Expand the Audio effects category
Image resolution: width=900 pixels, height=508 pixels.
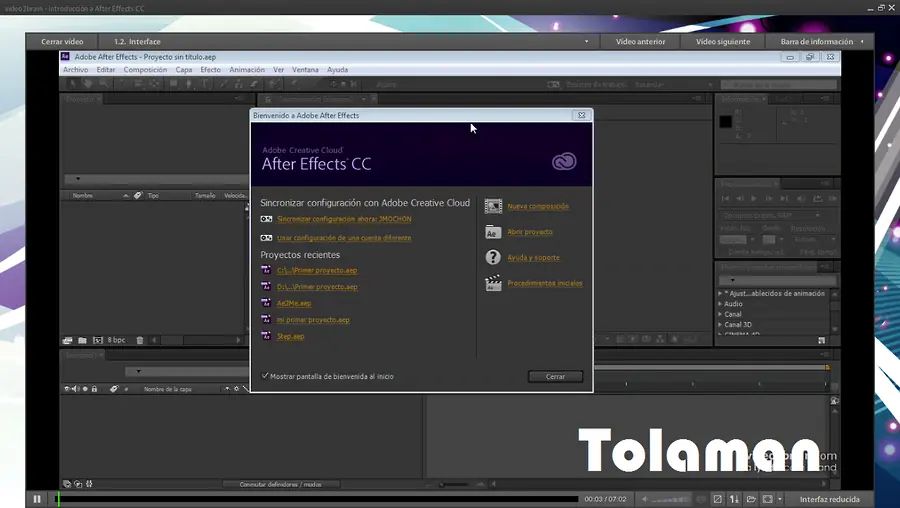(x=720, y=304)
